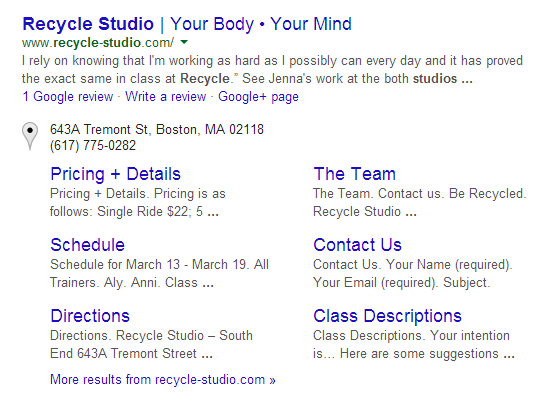
Task: Click the (617) 775-0282 phone number
Action: pyautogui.click(x=93, y=146)
